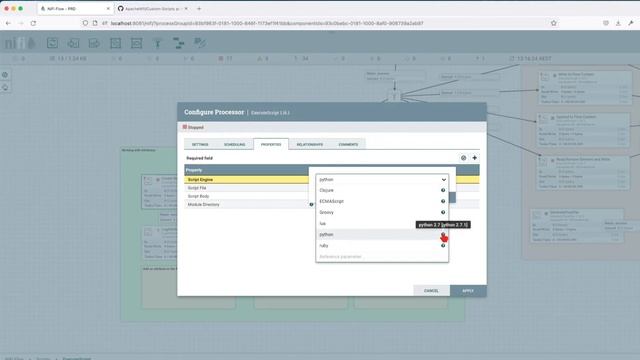Switch to the Properties tab
Image resolution: width=640 pixels, height=360 pixels.
[271, 144]
